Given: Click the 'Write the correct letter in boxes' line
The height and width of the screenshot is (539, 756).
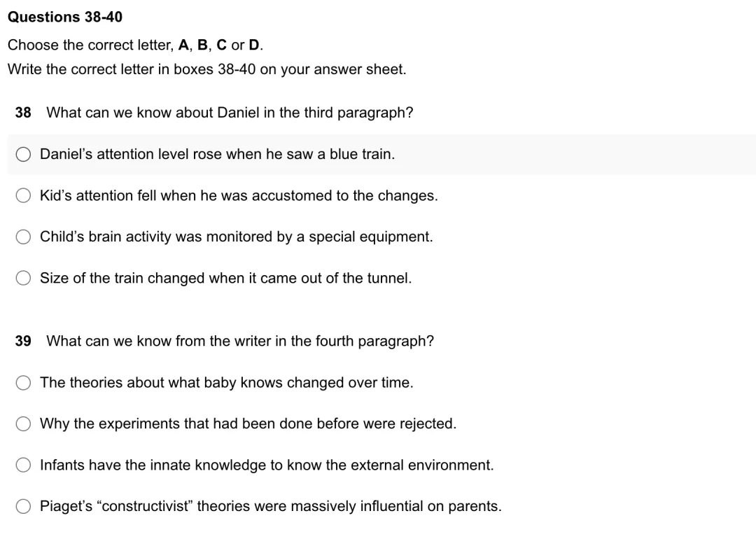Looking at the screenshot, I should pos(206,69).
